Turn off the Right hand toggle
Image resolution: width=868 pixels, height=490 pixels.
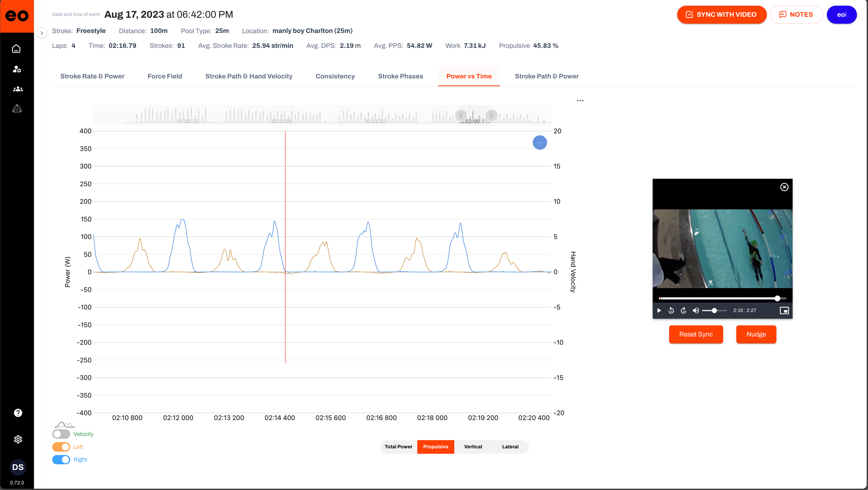point(61,460)
